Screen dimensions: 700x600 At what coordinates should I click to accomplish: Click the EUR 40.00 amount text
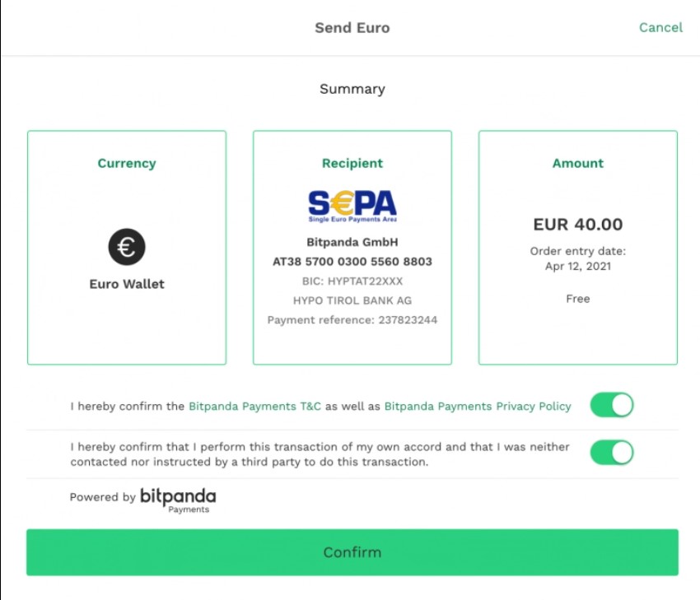(x=577, y=224)
